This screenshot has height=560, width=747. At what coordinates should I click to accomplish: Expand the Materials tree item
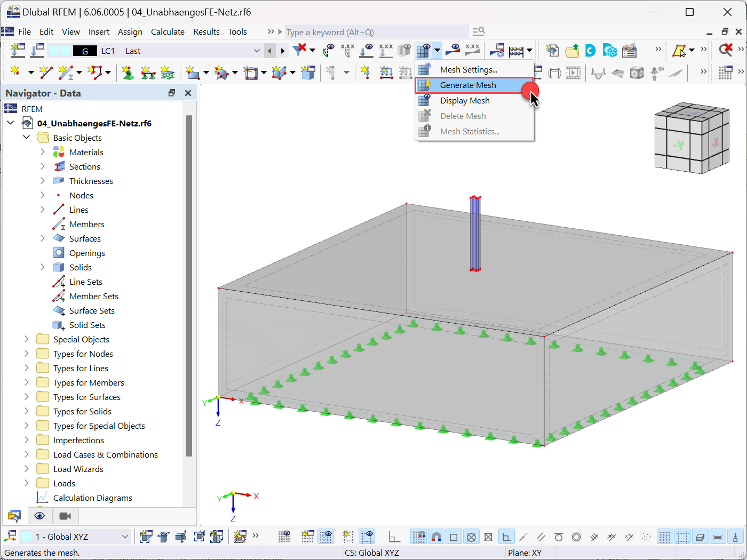point(43,152)
